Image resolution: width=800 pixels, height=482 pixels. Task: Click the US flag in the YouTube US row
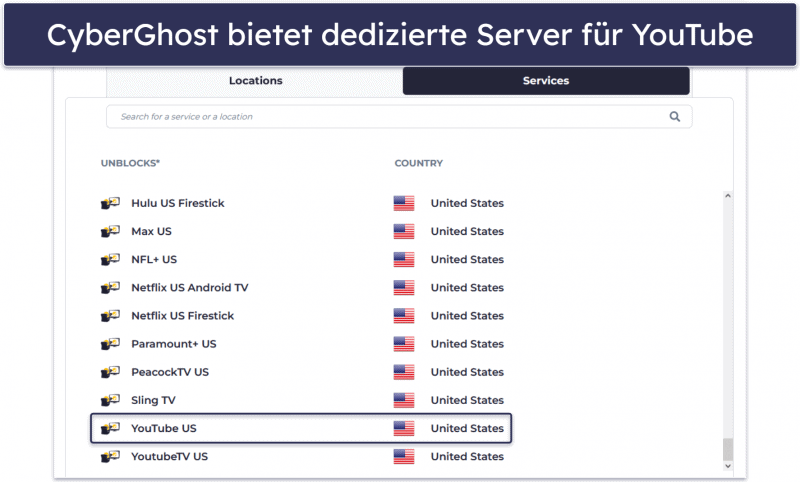point(404,428)
